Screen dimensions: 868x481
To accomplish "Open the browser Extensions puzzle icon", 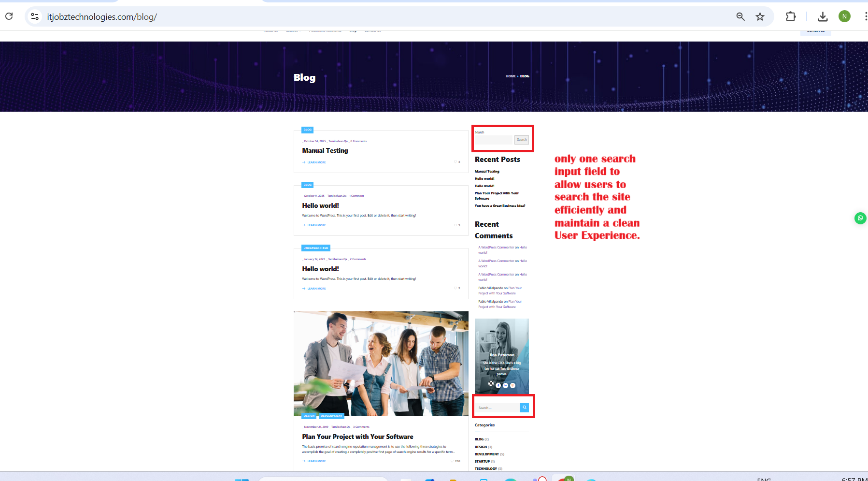I will point(790,17).
